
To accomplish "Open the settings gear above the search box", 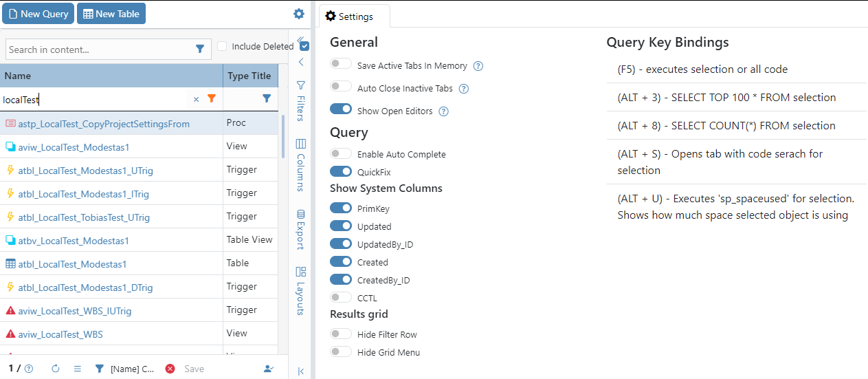I will point(298,14).
